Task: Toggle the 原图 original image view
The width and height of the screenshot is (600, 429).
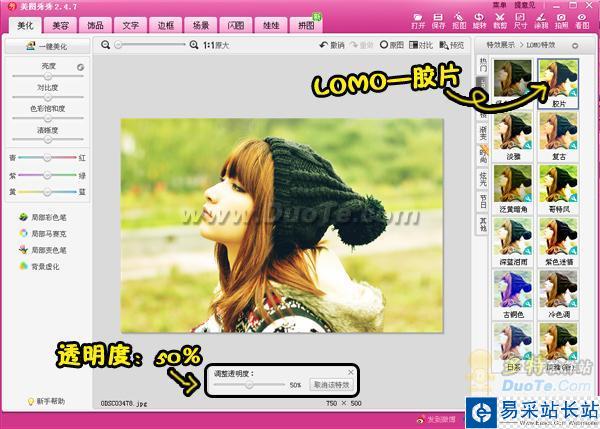Action: point(392,45)
